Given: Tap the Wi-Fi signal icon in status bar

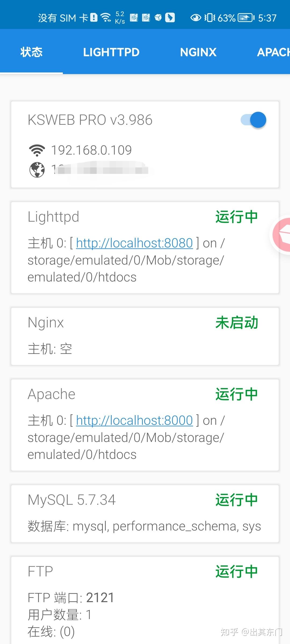Looking at the screenshot, I should pyautogui.click(x=105, y=17).
